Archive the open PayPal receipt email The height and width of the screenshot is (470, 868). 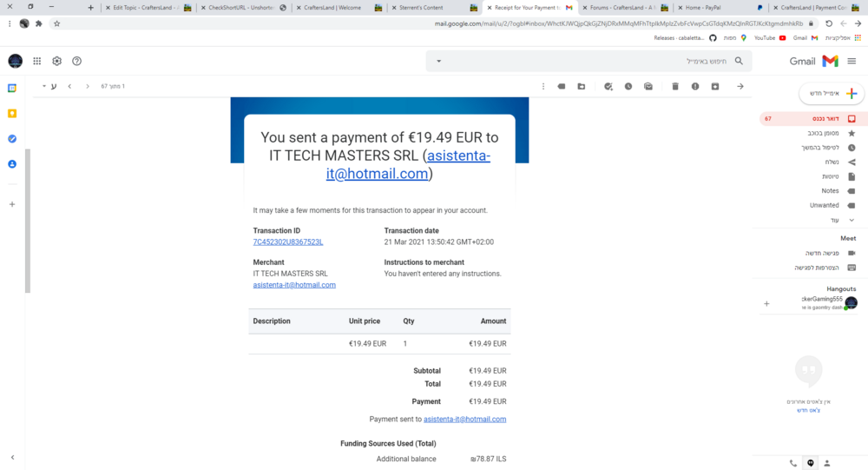[715, 86]
